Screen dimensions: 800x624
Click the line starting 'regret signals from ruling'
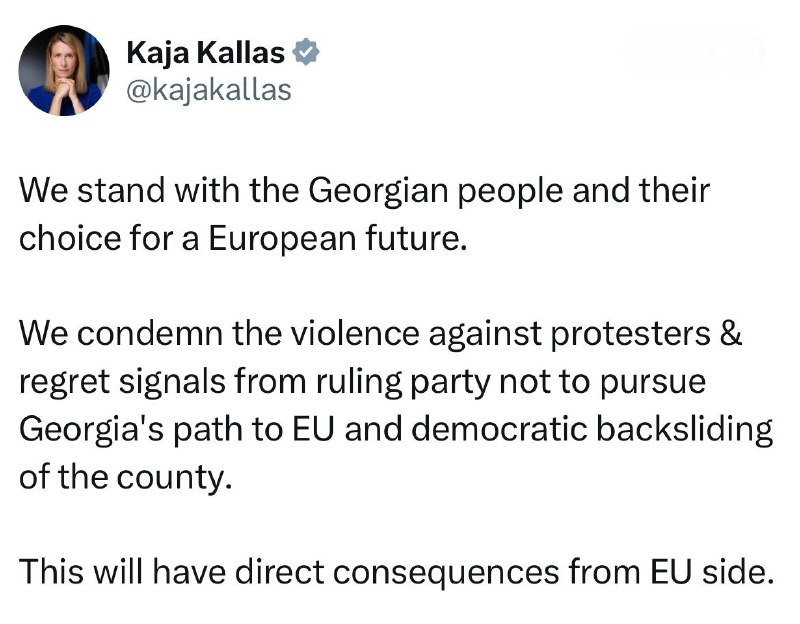coord(363,383)
